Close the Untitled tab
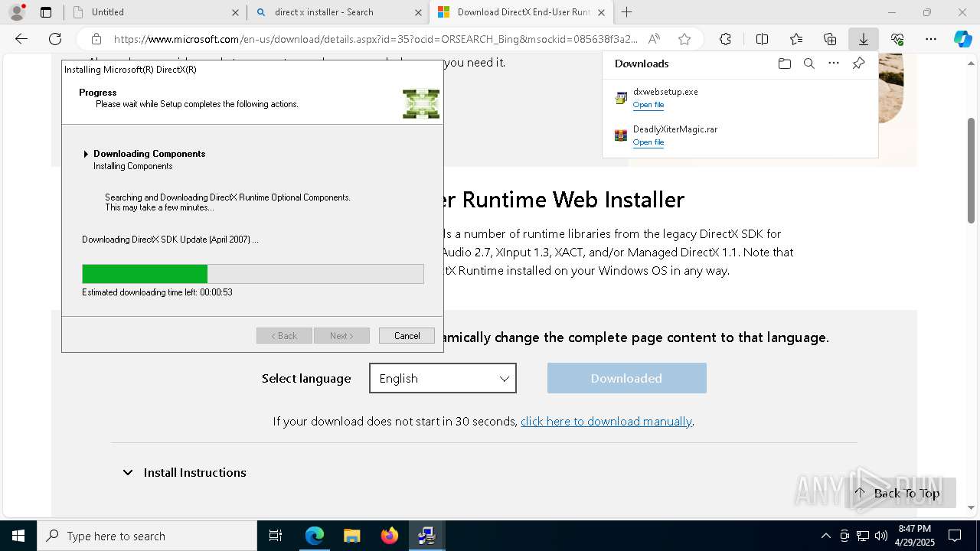 tap(235, 12)
